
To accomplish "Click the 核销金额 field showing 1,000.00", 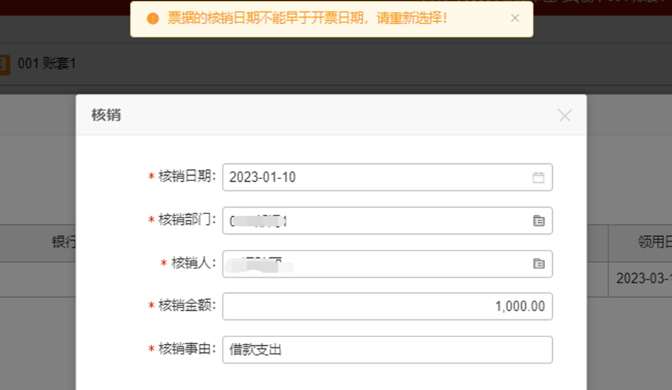I will coord(387,306).
